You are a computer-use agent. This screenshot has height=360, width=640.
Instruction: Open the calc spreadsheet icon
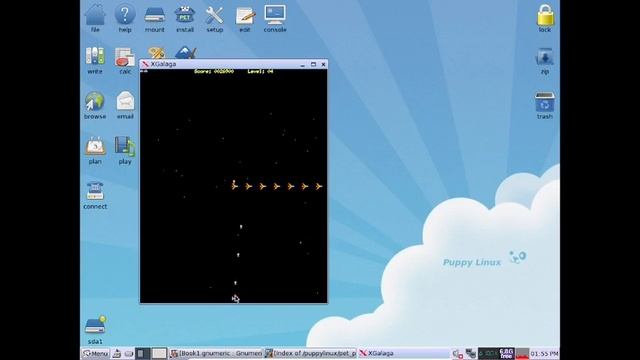pyautogui.click(x=124, y=57)
